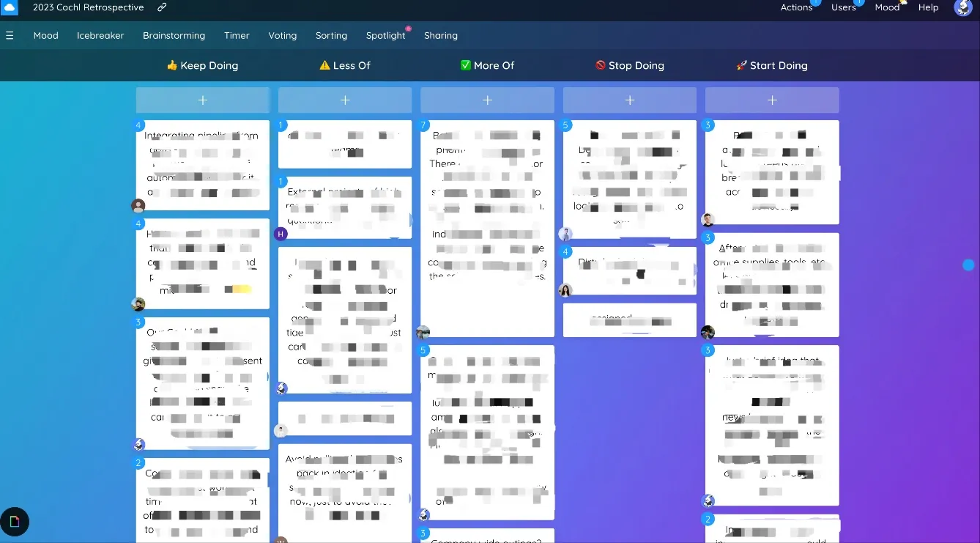The width and height of the screenshot is (980, 543).
Task: Click vote badge 2 on last Keep Doing card
Action: 138,463
